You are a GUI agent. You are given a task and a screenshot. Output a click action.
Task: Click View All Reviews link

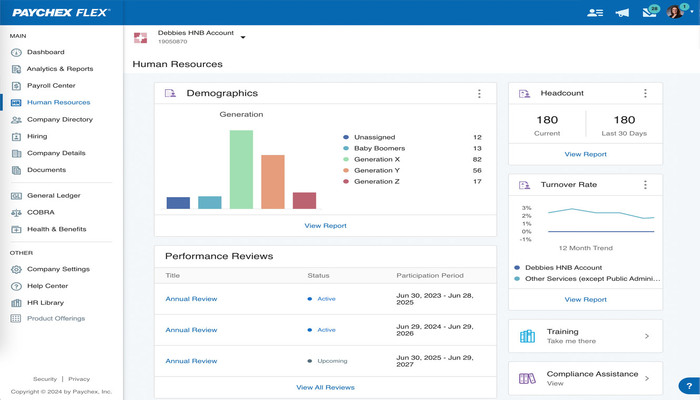325,387
